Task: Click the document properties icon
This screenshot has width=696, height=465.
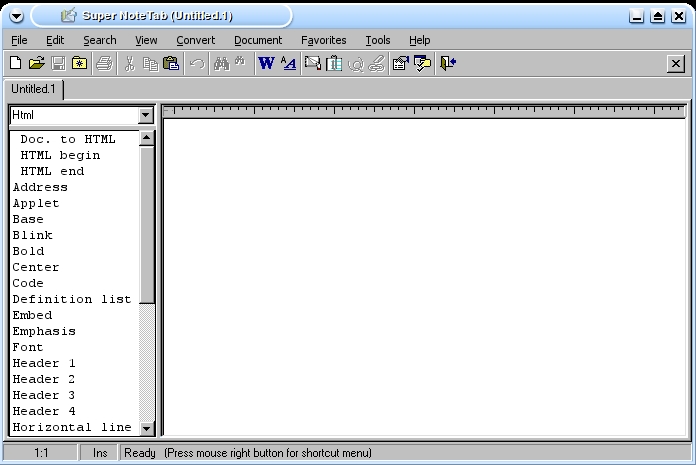Action: (401, 63)
